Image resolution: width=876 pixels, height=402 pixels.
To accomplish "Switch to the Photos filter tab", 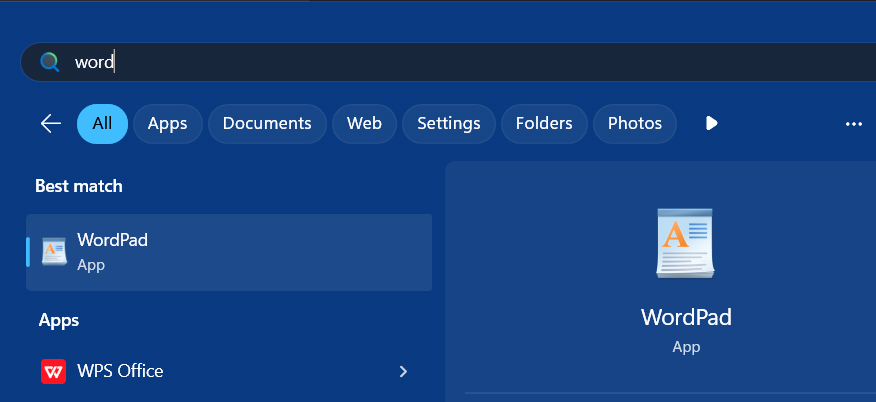I will [x=635, y=123].
